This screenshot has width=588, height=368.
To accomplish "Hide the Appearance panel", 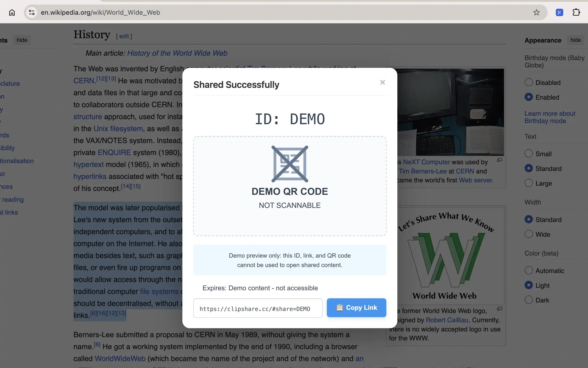I will coord(575,40).
